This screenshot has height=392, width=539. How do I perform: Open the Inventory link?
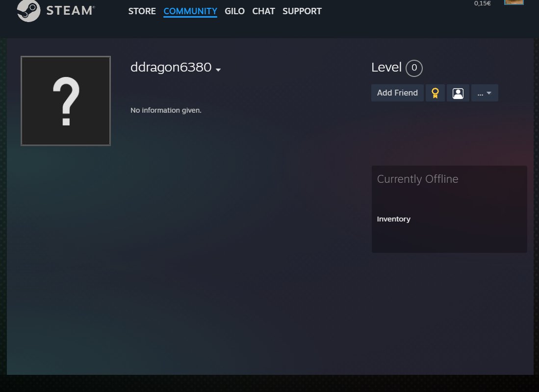(393, 219)
